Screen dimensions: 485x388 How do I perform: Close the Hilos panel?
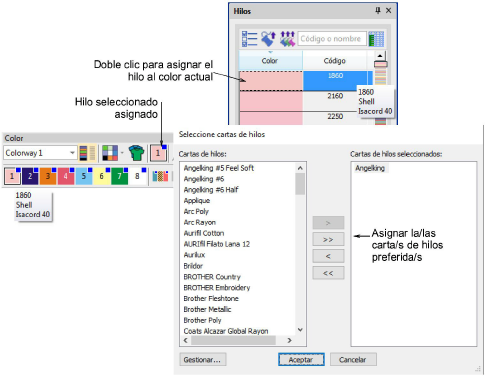[389, 11]
